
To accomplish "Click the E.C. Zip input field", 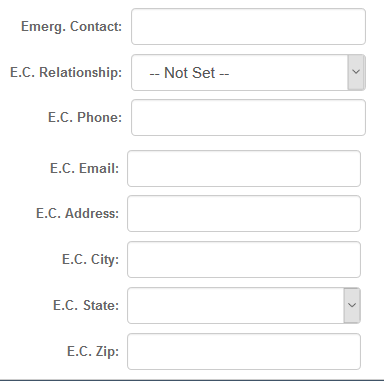I will [x=244, y=351].
